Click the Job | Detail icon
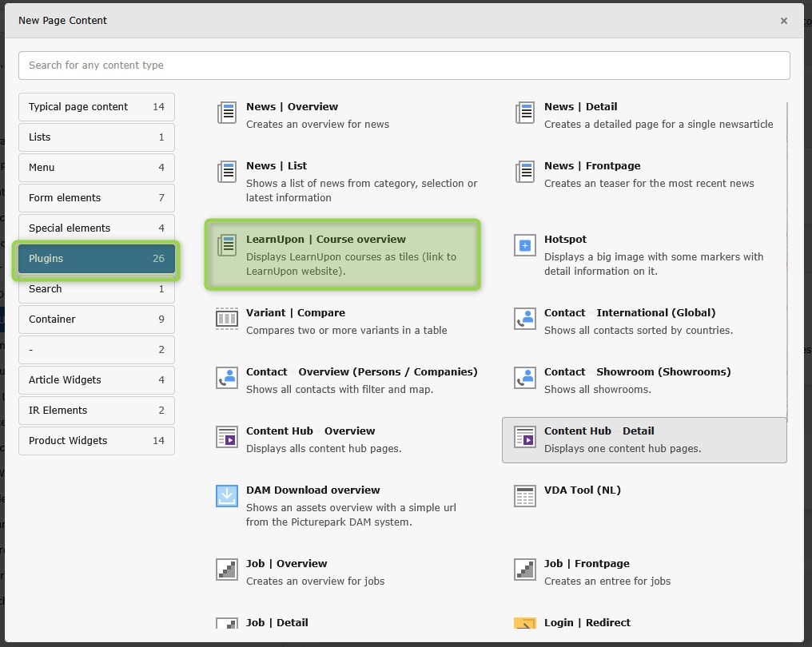This screenshot has height=647, width=812. [x=227, y=623]
